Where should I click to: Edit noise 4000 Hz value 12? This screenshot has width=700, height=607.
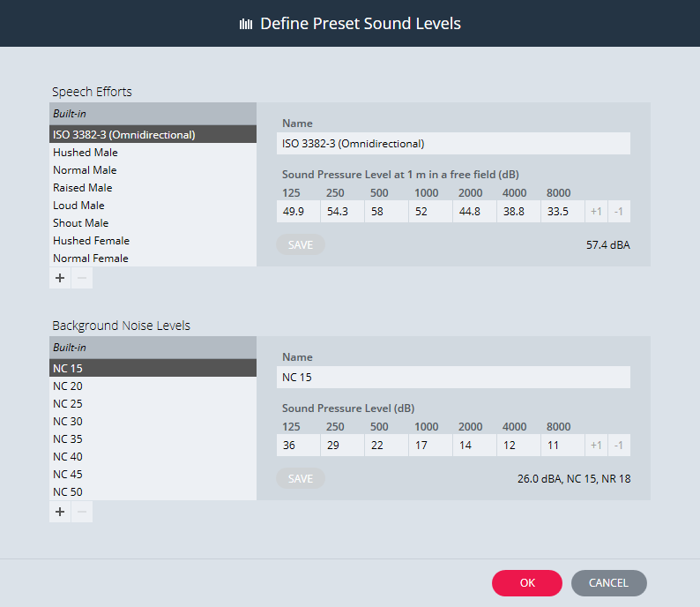point(518,445)
